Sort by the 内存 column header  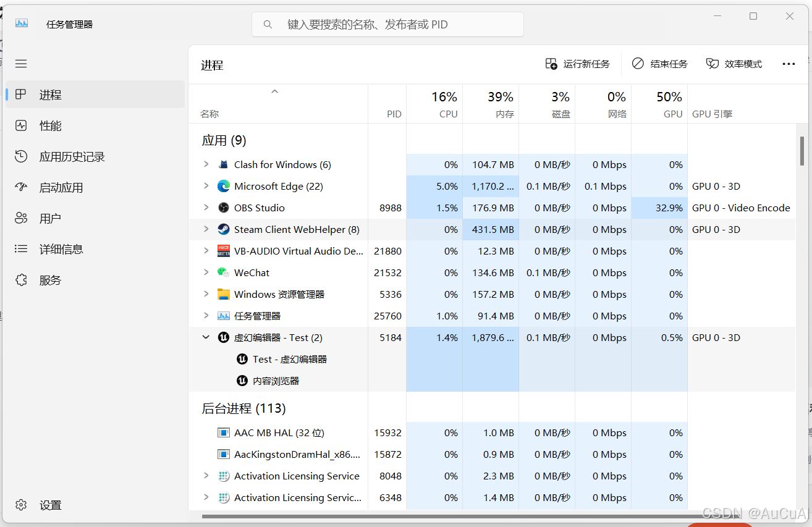pyautogui.click(x=491, y=104)
